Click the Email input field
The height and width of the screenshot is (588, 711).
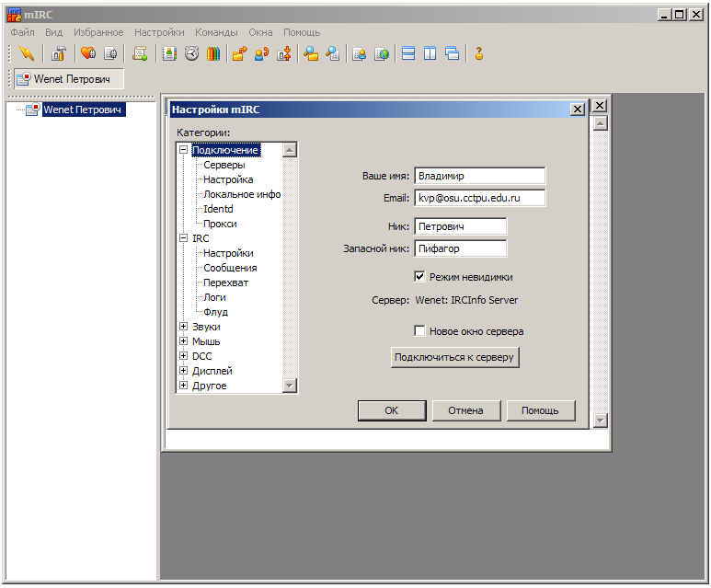[x=480, y=198]
